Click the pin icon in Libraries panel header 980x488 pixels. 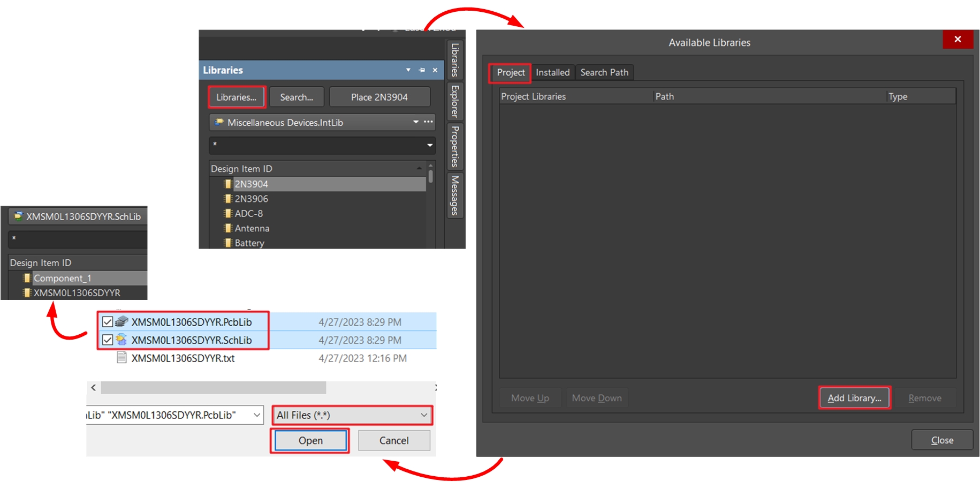click(422, 70)
